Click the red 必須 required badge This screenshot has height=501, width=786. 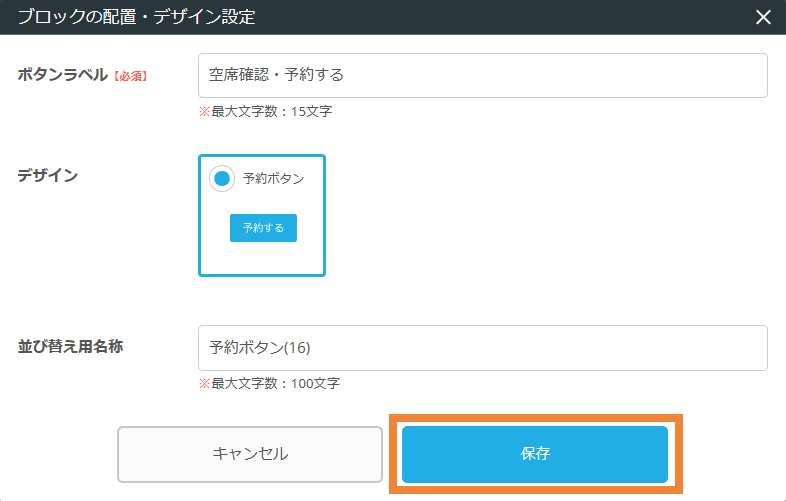[129, 76]
